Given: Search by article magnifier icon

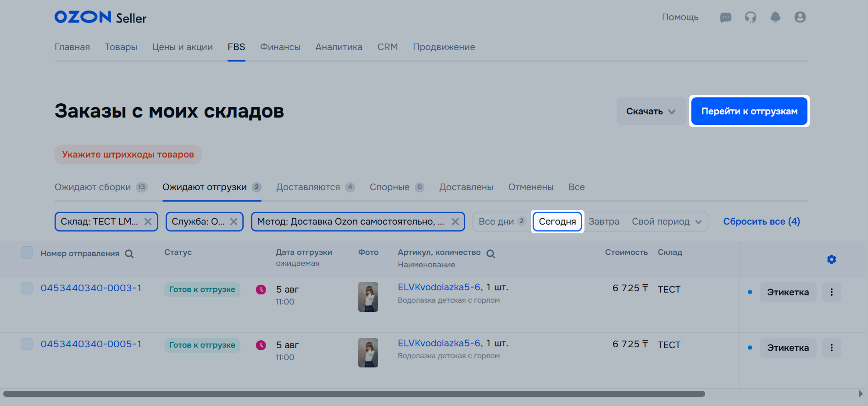Looking at the screenshot, I should click(490, 254).
